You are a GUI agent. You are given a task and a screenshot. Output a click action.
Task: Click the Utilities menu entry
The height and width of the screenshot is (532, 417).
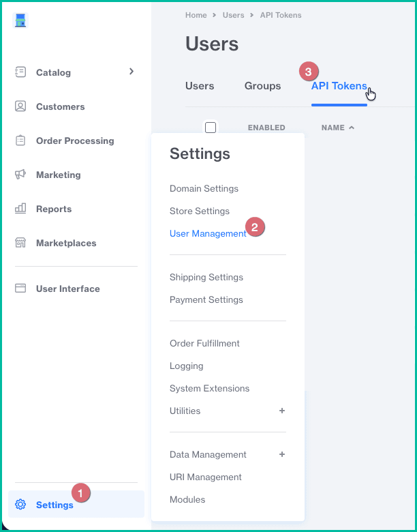(x=185, y=411)
